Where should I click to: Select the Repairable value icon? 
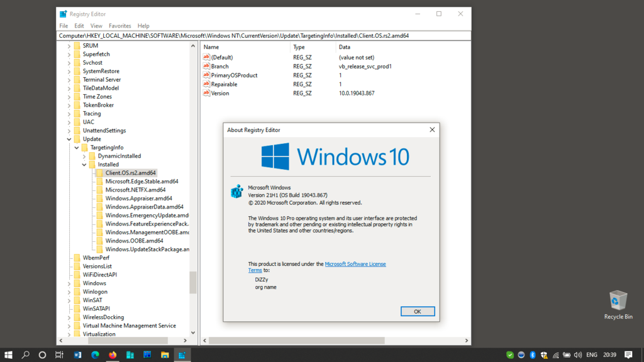(206, 84)
